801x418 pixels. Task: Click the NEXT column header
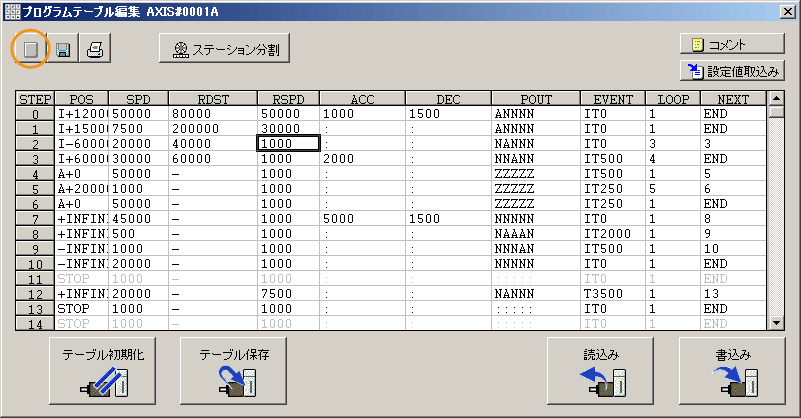tap(732, 99)
